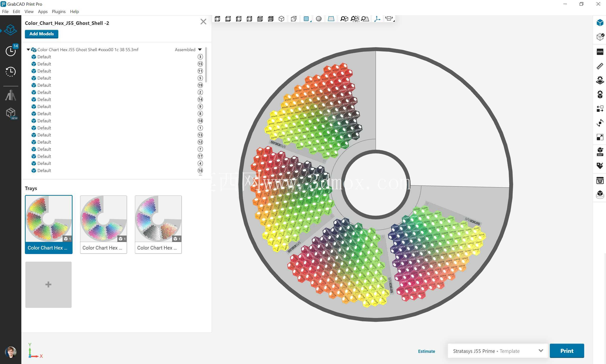Open the Apps menu

click(43, 12)
